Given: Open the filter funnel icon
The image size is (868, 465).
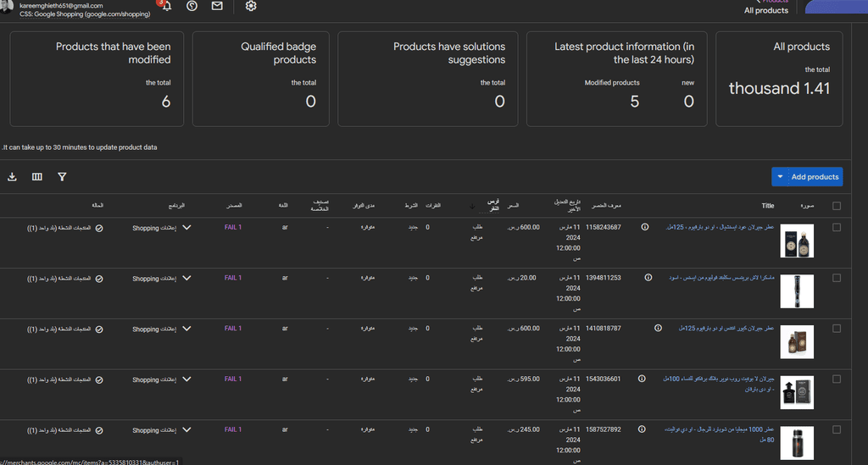Looking at the screenshot, I should (x=62, y=177).
